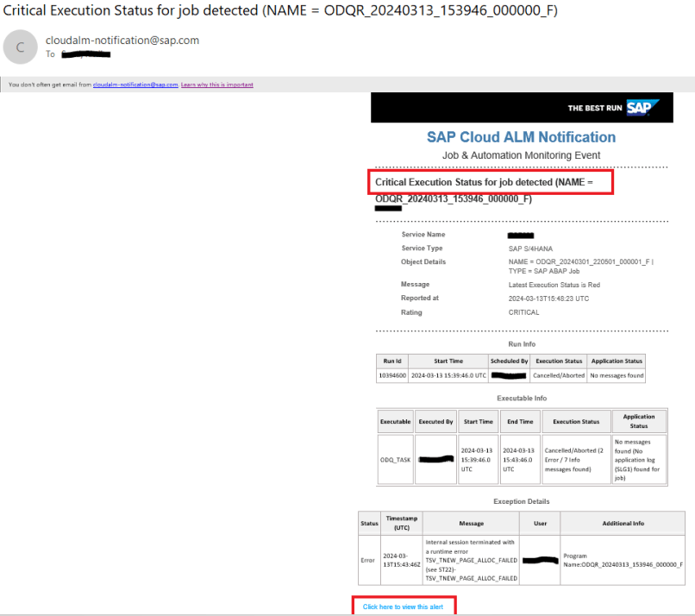
Task: Click the 'To' recipient label
Action: (51, 54)
